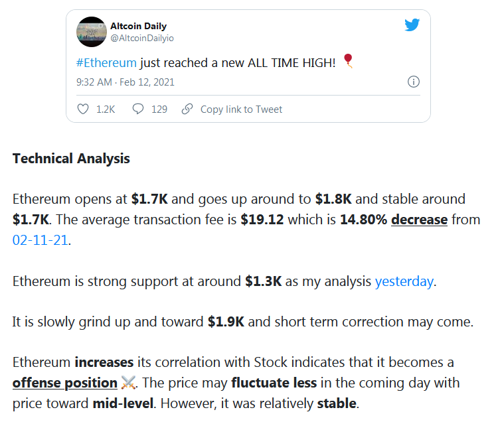The image size is (504, 424).
Task: Click the 129 replies count
Action: 159,109
